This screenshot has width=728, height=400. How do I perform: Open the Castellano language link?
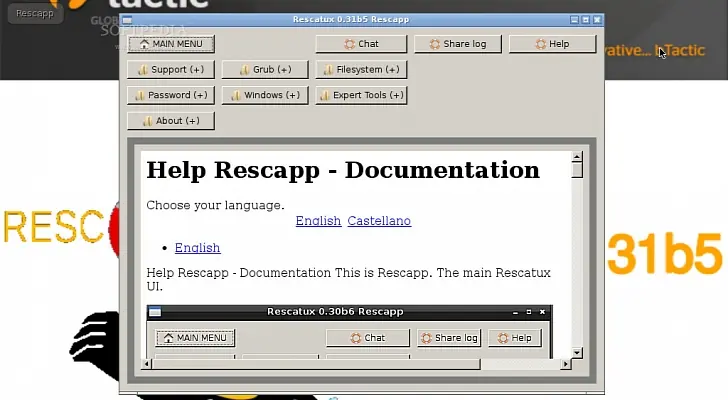(379, 221)
